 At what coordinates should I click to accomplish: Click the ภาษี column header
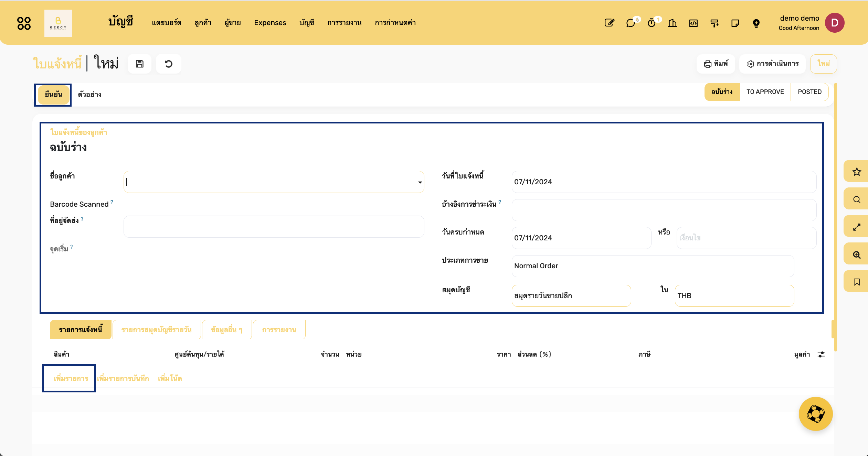click(x=644, y=354)
